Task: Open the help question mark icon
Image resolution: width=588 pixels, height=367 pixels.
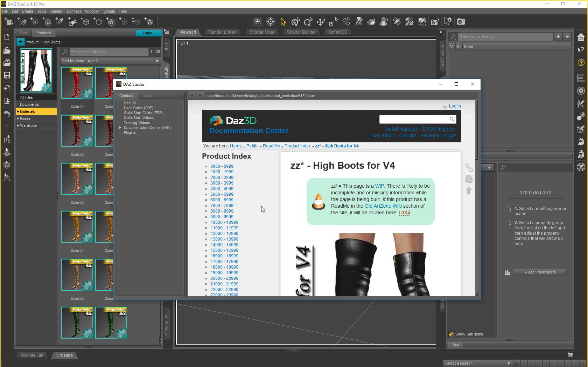Action: 581,63
